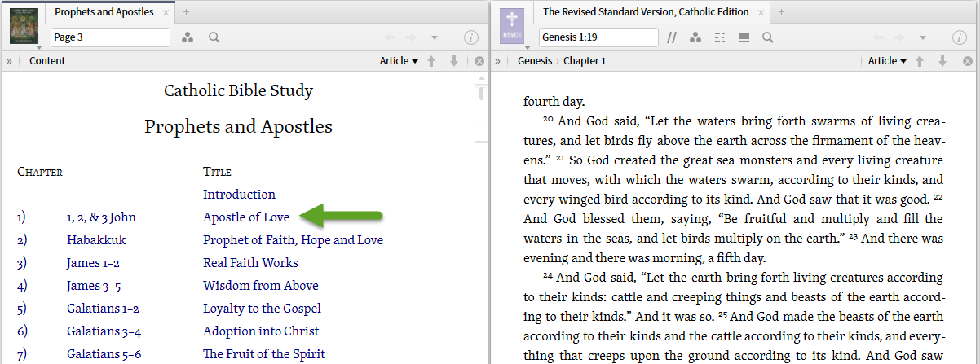
Task: Open the Wisdom from Above link
Action: pyautogui.click(x=261, y=286)
